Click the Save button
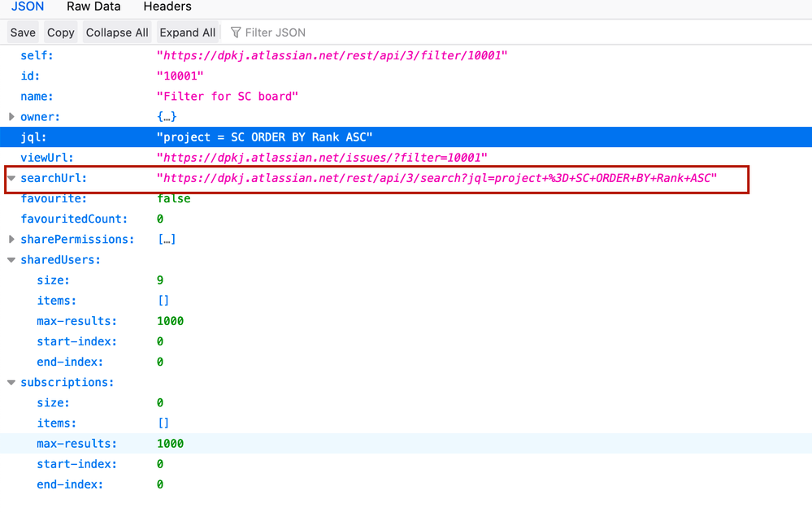Viewport: 812px width, 512px height. pos(23,33)
